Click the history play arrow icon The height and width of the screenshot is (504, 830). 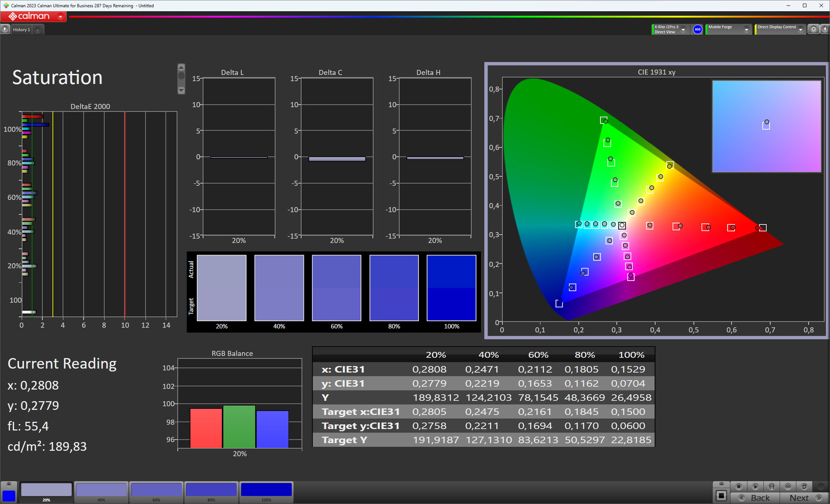[5, 29]
